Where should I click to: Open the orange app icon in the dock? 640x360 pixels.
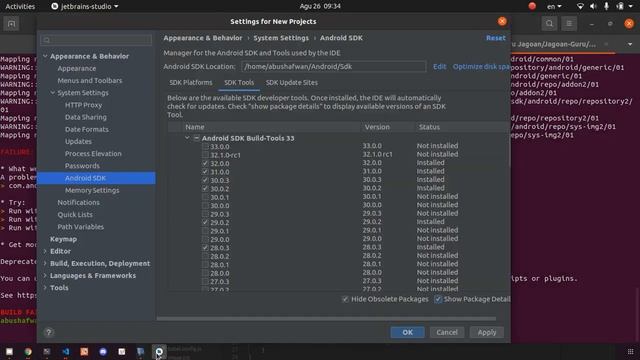[x=84, y=351]
